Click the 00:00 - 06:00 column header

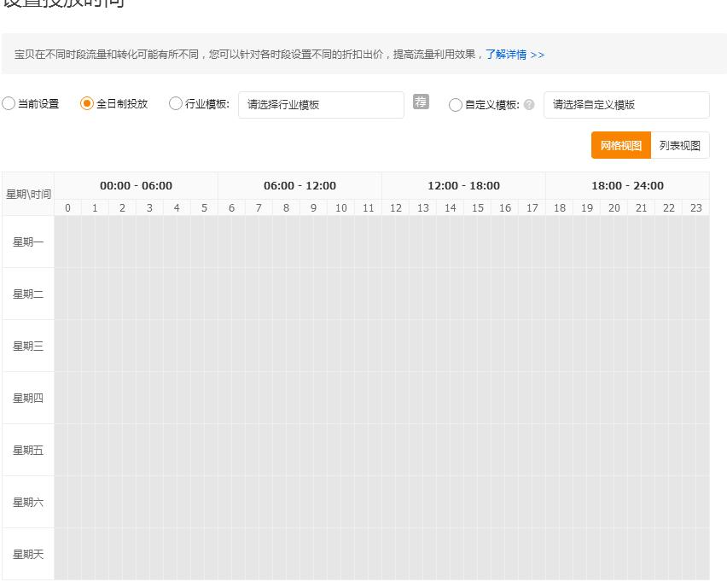point(134,185)
